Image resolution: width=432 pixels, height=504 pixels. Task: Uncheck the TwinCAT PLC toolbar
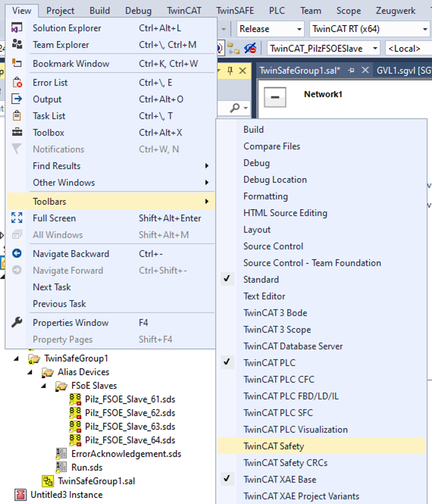pyautogui.click(x=321, y=363)
